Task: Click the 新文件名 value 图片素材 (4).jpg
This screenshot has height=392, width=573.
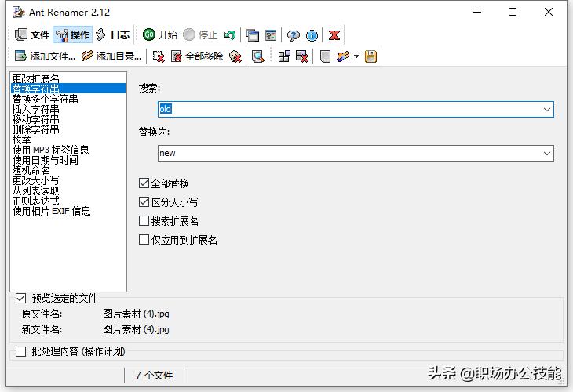Action: [x=136, y=329]
